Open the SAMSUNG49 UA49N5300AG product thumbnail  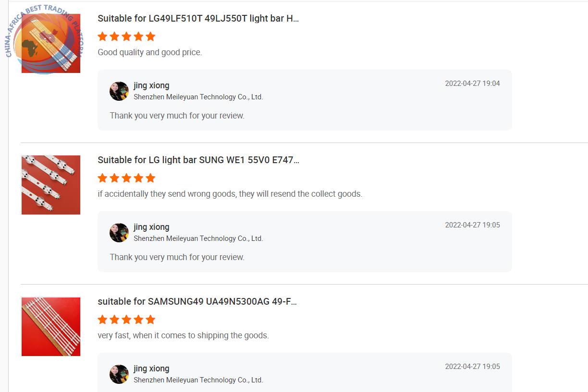coord(51,326)
